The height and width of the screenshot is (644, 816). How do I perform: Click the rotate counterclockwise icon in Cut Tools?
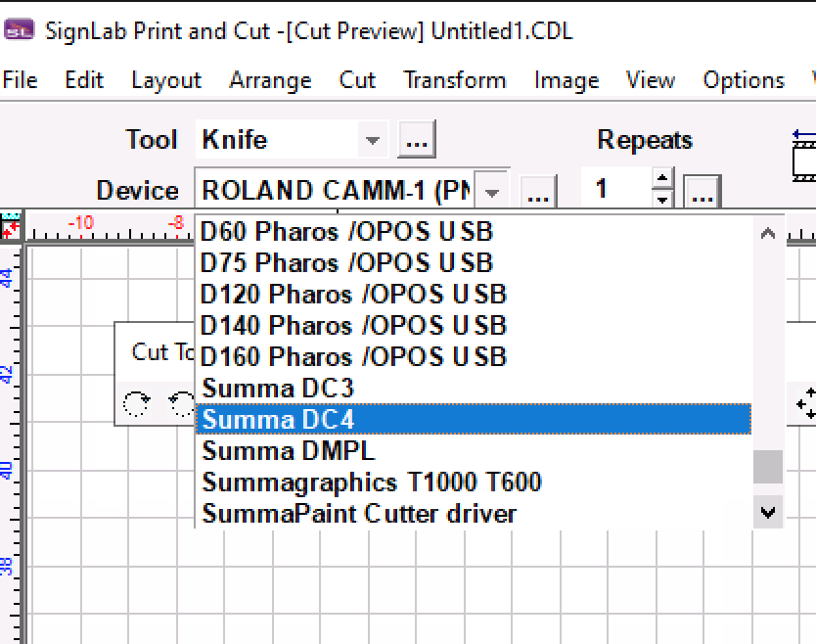click(182, 403)
